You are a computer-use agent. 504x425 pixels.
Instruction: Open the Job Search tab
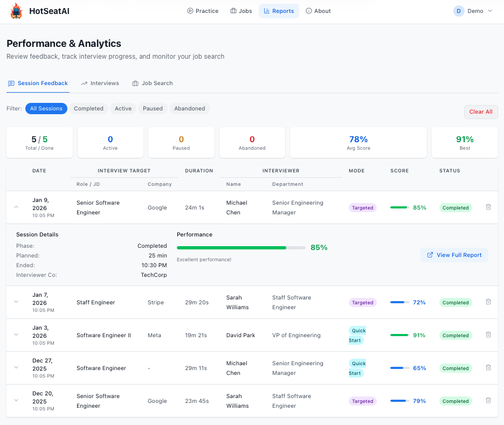(x=152, y=83)
